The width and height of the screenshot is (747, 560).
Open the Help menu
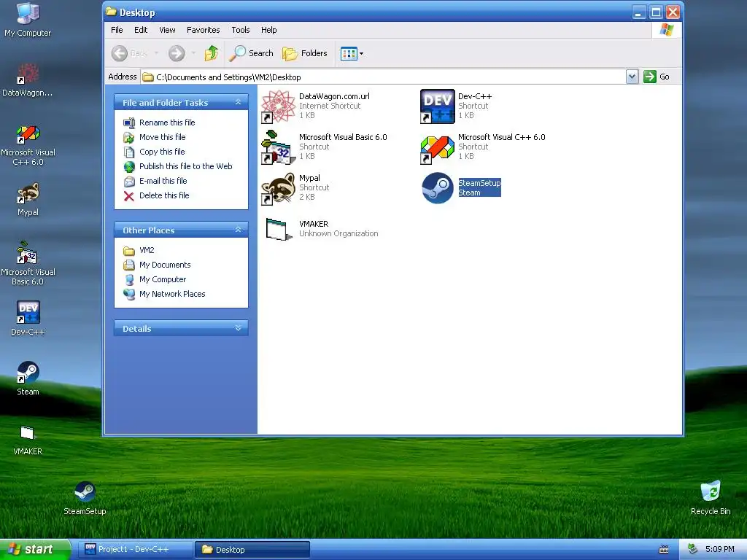(268, 30)
